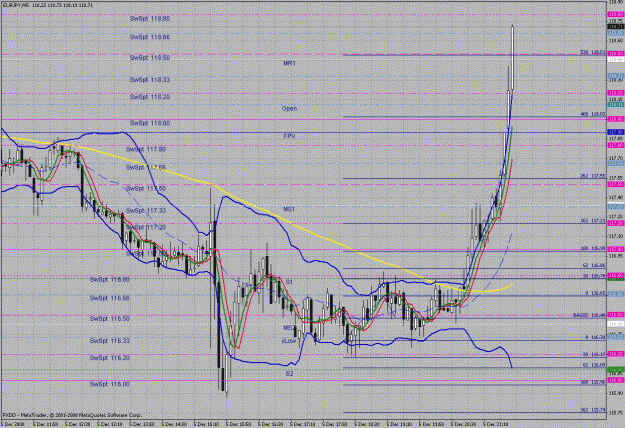Click the SwSpt 118.20 level label

point(150,97)
